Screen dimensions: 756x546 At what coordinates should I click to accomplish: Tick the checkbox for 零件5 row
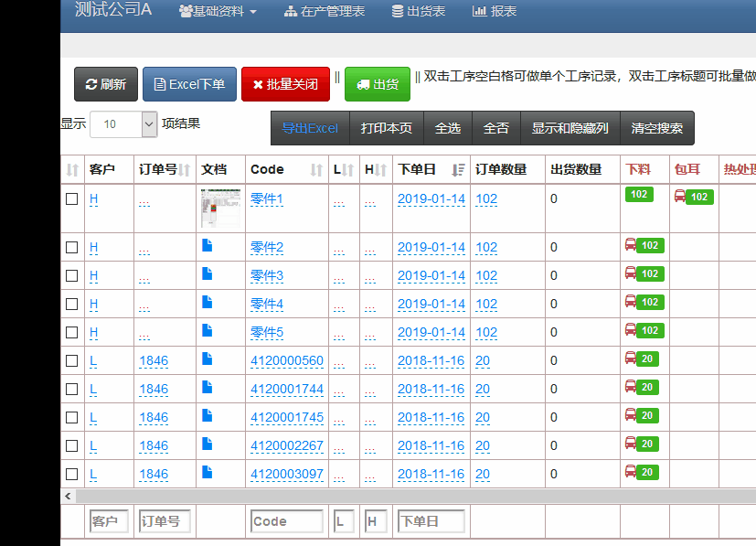click(72, 332)
